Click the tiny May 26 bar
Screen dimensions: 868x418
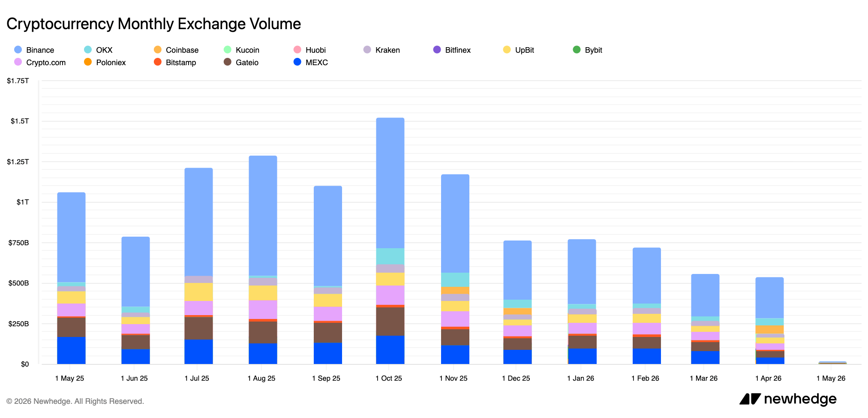832,363
